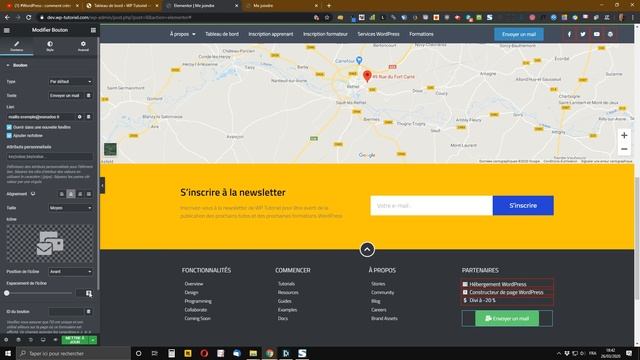Open the History icon

(31, 340)
